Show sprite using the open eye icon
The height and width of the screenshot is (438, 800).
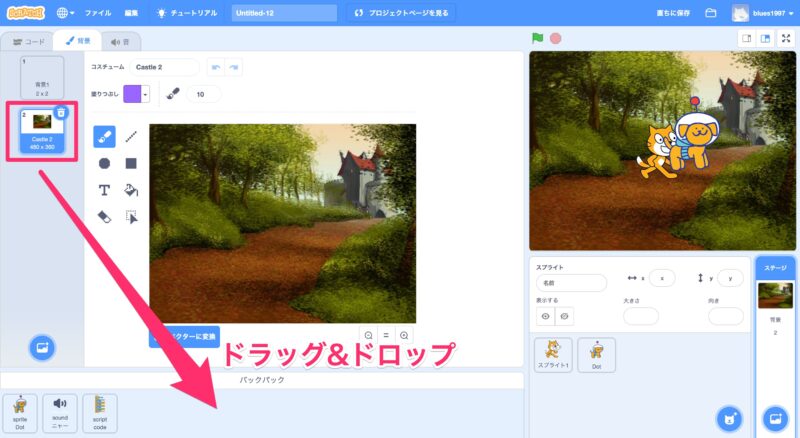[x=546, y=316]
